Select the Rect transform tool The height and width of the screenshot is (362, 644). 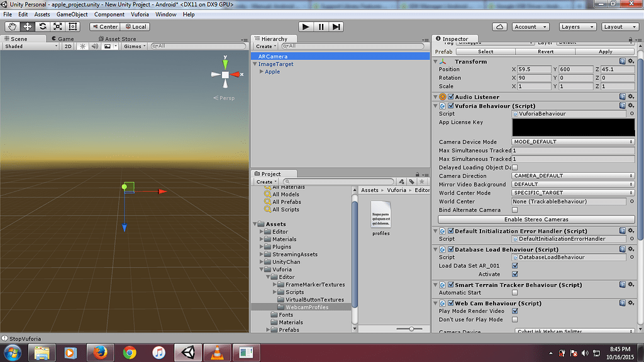coord(73,26)
